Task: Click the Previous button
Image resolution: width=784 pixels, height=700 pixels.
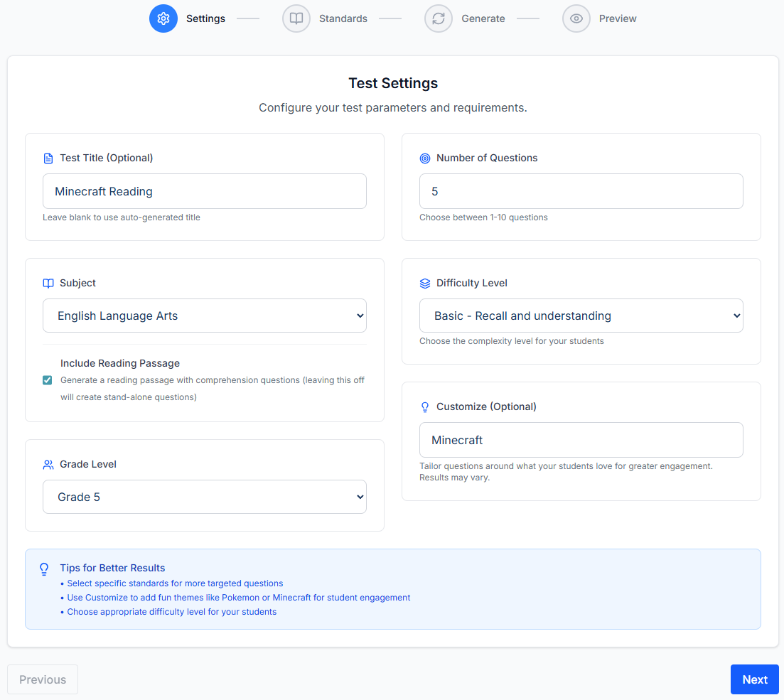Action: click(43, 679)
